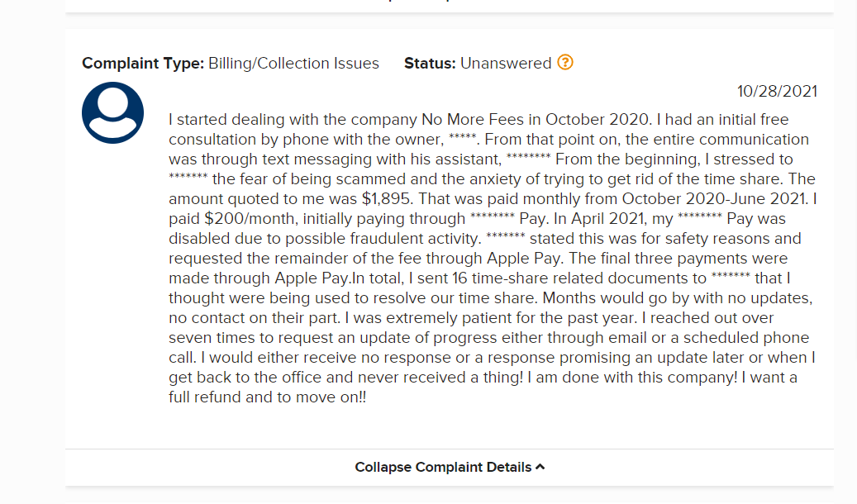Collapse the complaint details section
The image size is (857, 504).
[x=443, y=467]
